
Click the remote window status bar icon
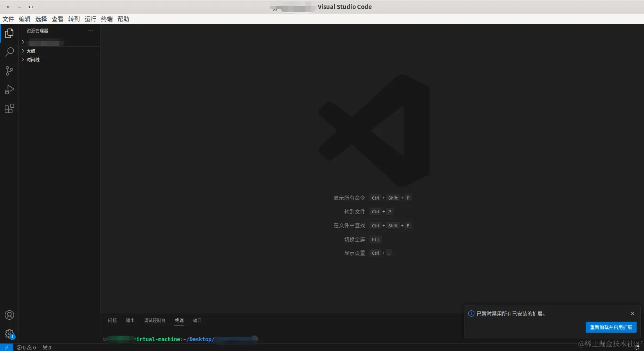tap(7, 347)
